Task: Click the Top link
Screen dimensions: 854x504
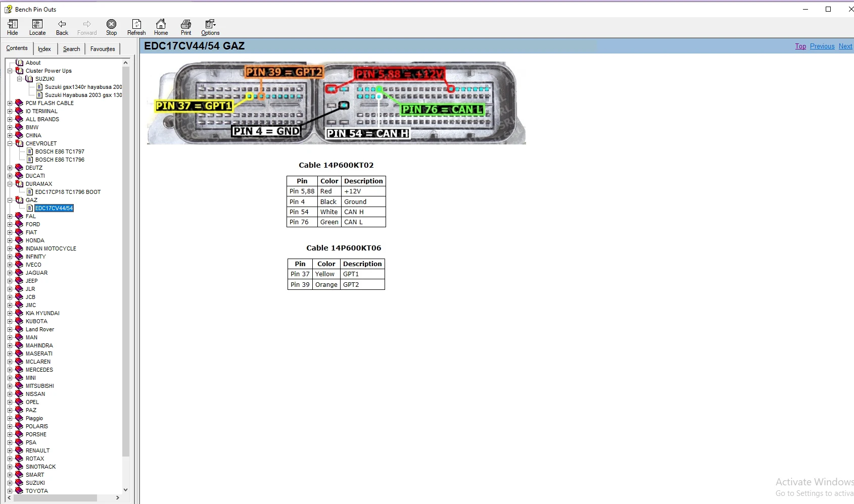Action: click(x=800, y=46)
